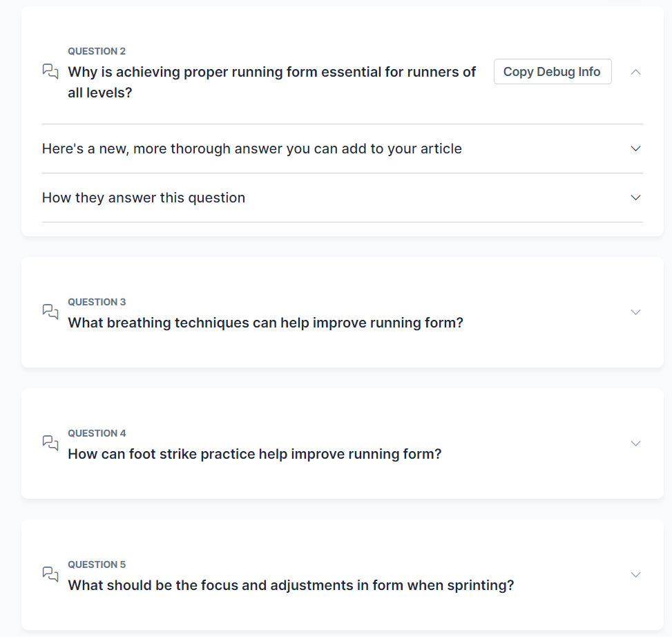Click 'Here's a new, more thorough answer' text
672x637 pixels.
click(x=251, y=149)
